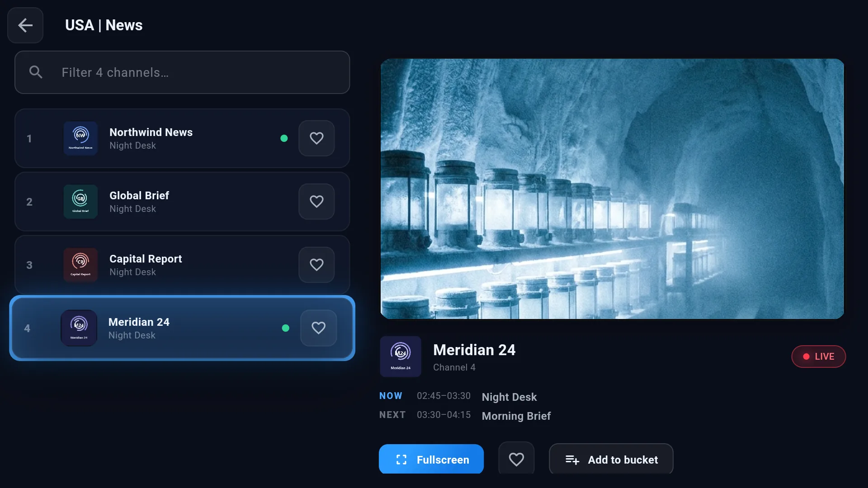
Task: Click the 02:45–03:30 time slot
Action: 443,396
